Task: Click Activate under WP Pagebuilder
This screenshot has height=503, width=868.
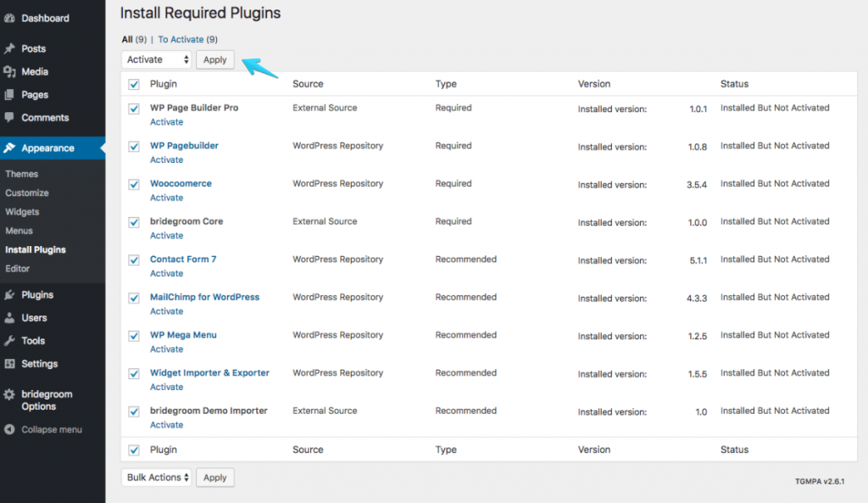Action: tap(167, 160)
